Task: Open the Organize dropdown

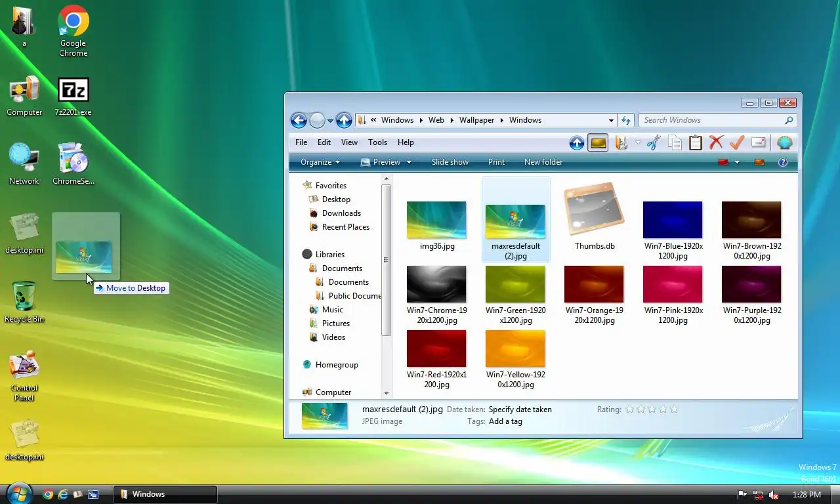Action: [320, 162]
